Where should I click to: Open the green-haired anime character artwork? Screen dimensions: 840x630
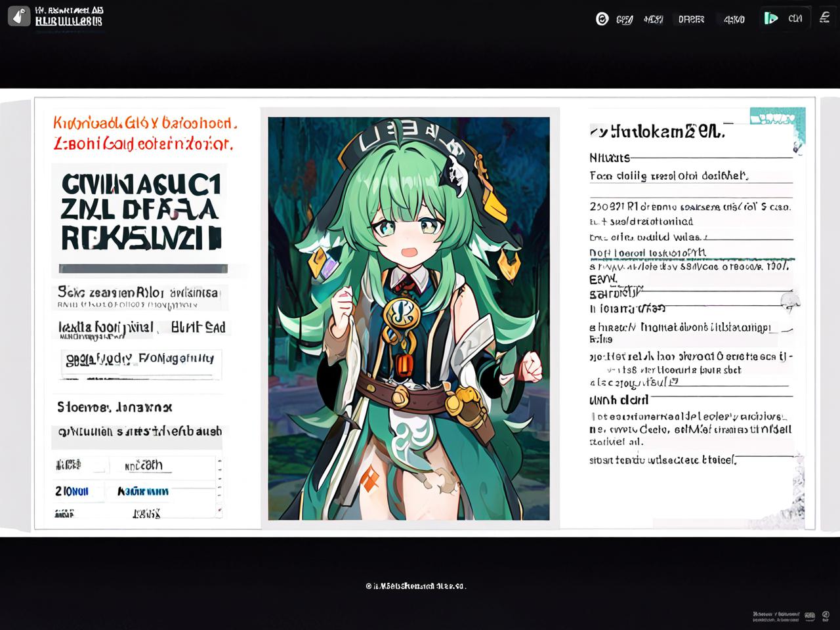tap(409, 318)
